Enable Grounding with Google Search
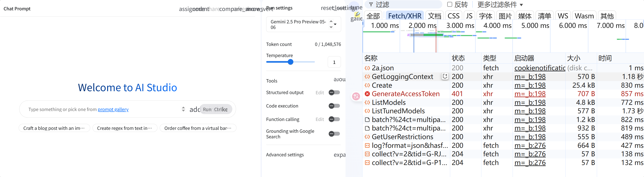The height and width of the screenshot is (177, 644). (x=334, y=134)
